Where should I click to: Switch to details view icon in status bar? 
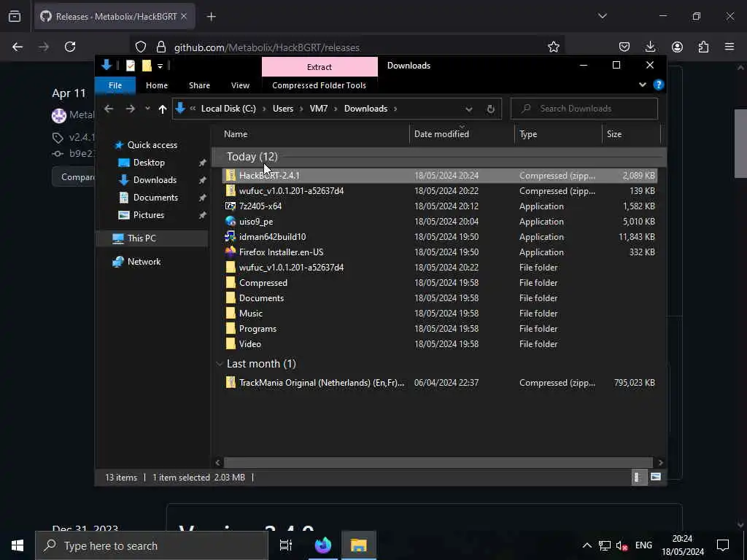[x=638, y=477]
